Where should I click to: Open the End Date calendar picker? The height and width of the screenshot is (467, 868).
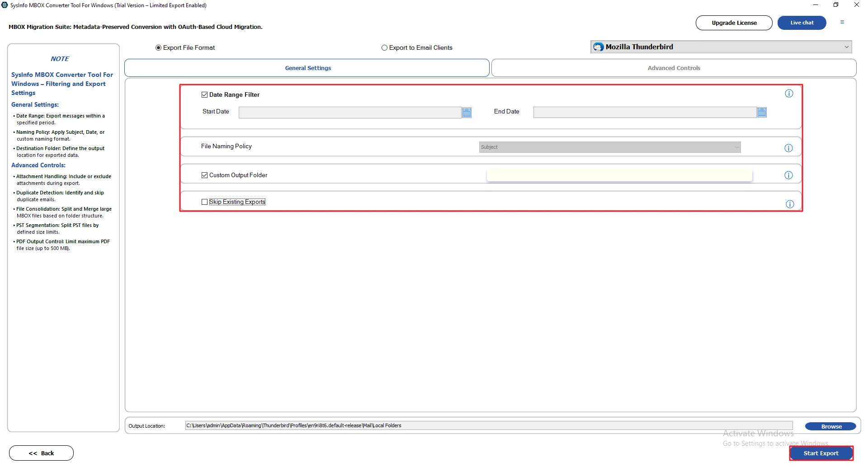coord(761,112)
